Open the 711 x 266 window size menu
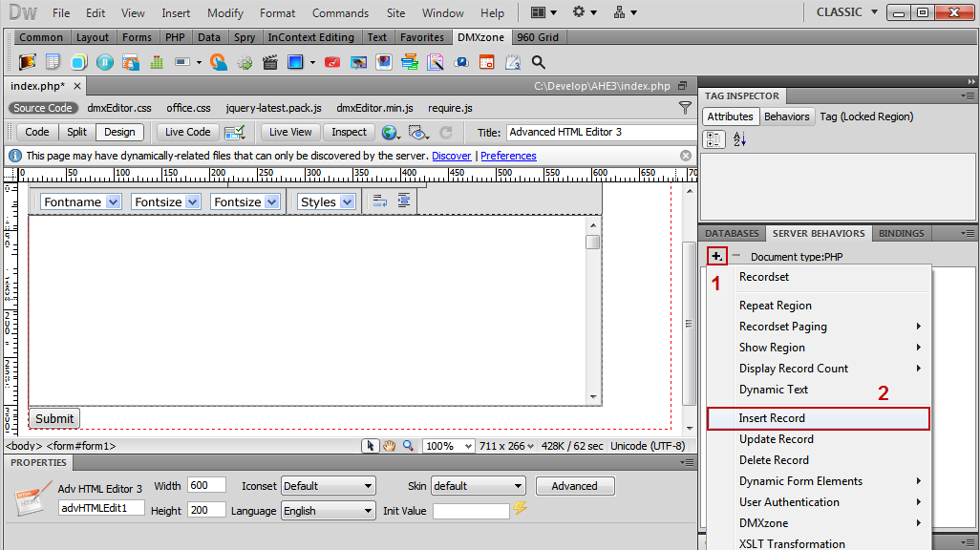 [x=506, y=446]
